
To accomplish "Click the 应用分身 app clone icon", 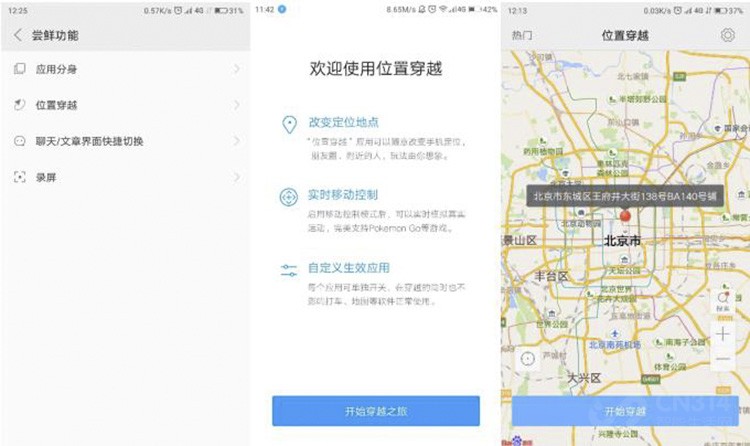I will click(19, 69).
